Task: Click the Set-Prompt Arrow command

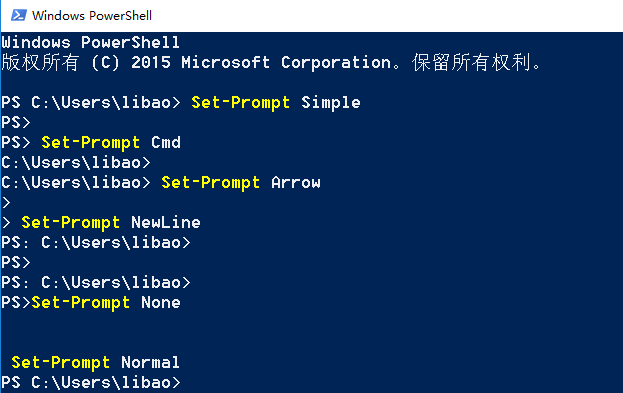Action: (241, 182)
